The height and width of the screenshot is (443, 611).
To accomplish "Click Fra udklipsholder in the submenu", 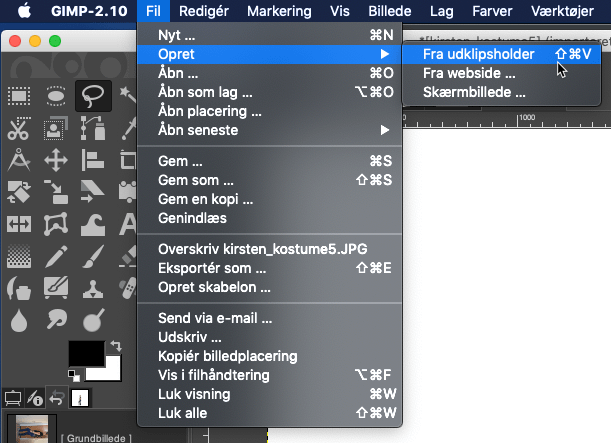I will 478,54.
